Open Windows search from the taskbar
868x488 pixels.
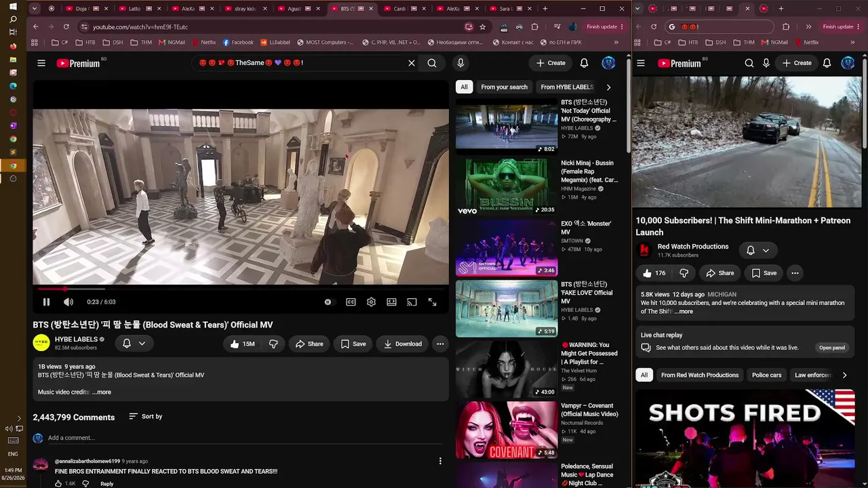coord(13,20)
